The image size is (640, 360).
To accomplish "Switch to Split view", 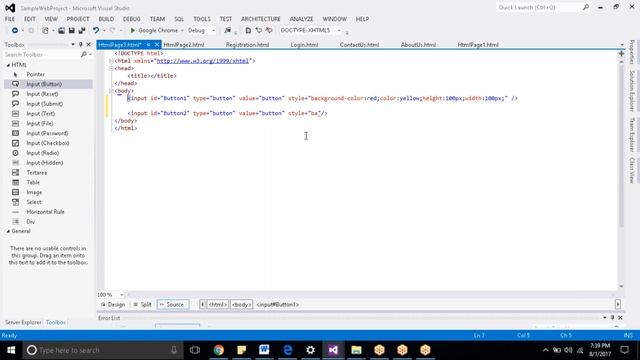I will click(x=142, y=304).
